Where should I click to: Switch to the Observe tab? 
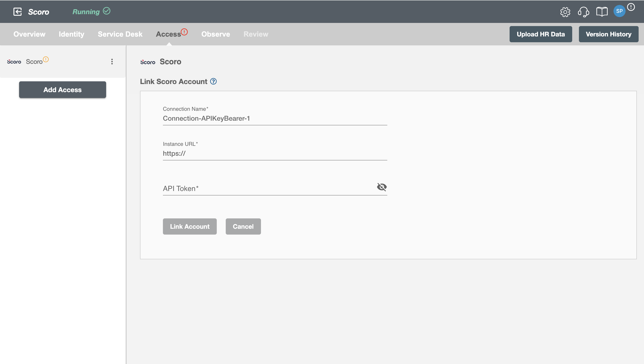[215, 34]
